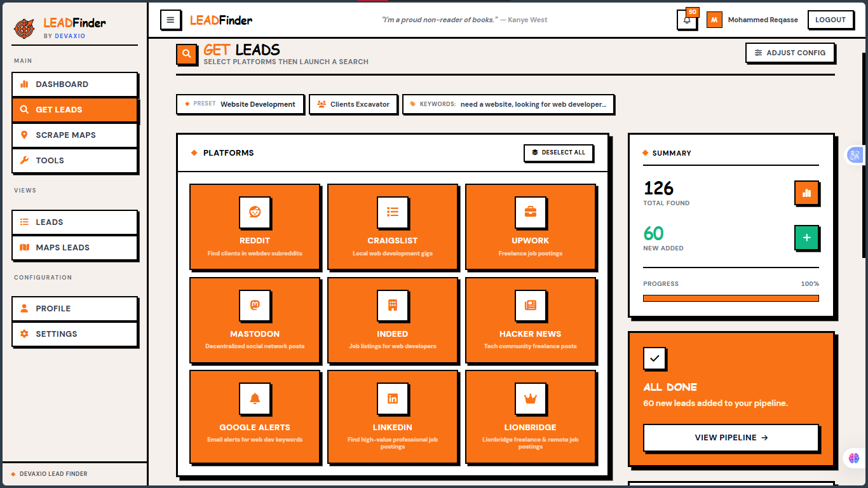Click LeadFinder logo text in top bar
The height and width of the screenshot is (488, 868).
221,20
